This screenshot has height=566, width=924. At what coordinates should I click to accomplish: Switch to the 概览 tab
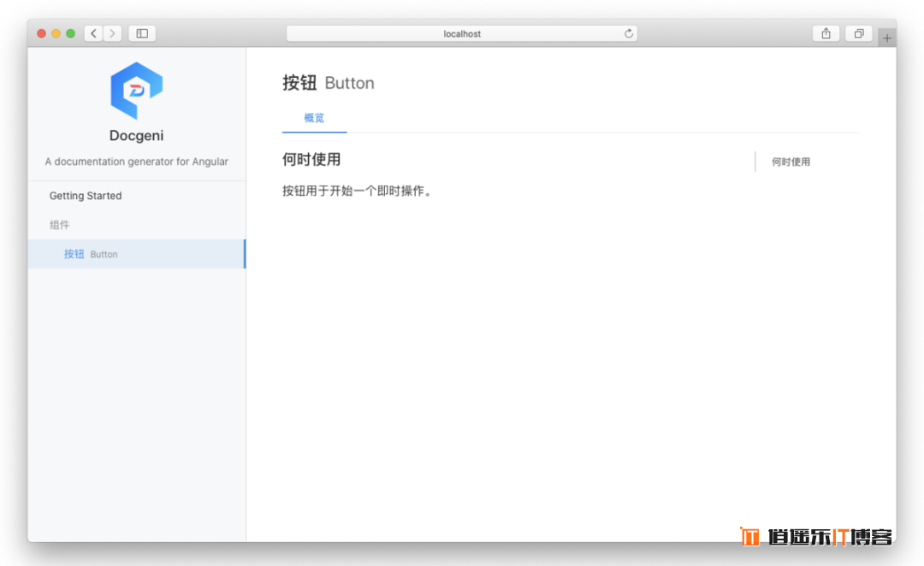pos(314,118)
